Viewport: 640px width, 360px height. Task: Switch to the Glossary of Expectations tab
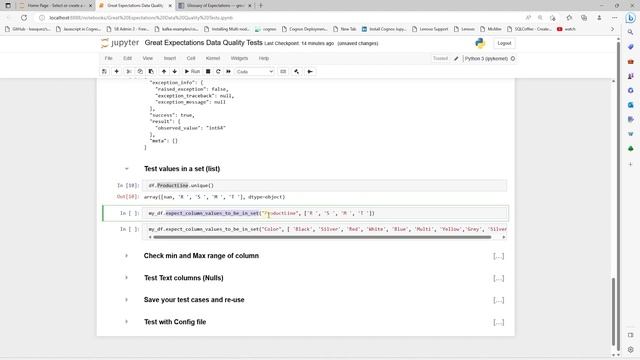pyautogui.click(x=214, y=6)
